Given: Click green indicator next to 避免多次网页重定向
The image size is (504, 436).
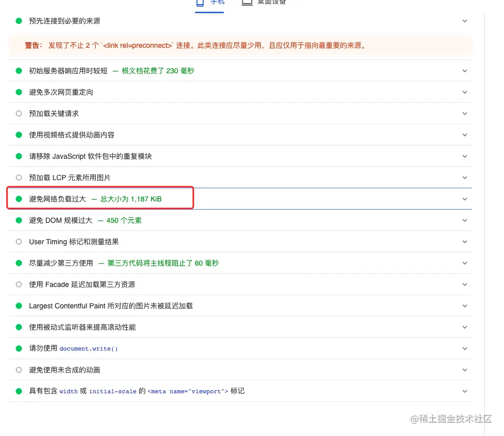Looking at the screenshot, I should 19,92.
